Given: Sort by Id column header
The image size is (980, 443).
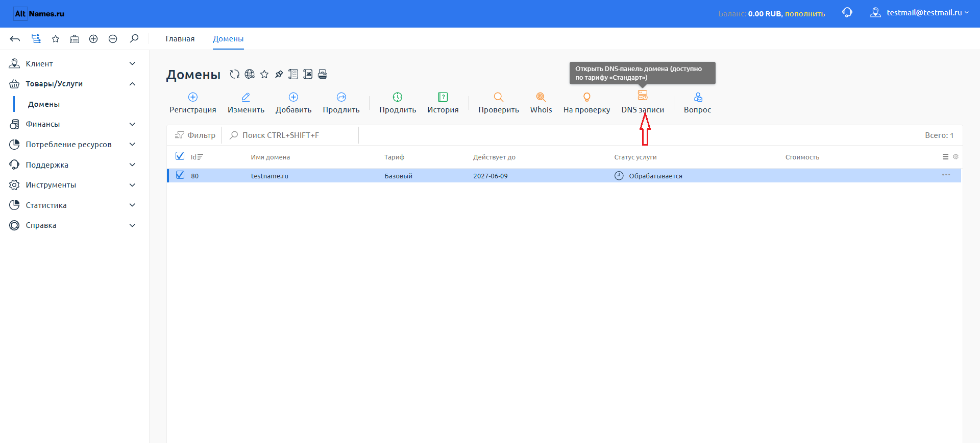Looking at the screenshot, I should pyautogui.click(x=197, y=157).
